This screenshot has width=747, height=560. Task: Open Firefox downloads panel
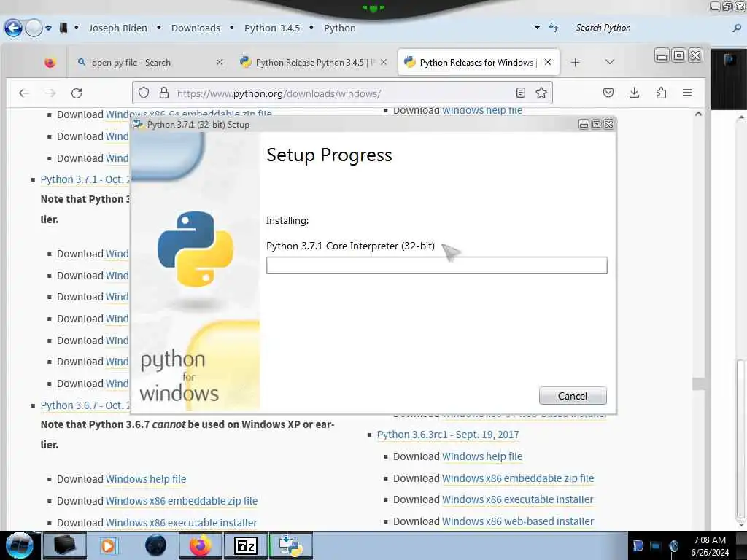point(634,93)
